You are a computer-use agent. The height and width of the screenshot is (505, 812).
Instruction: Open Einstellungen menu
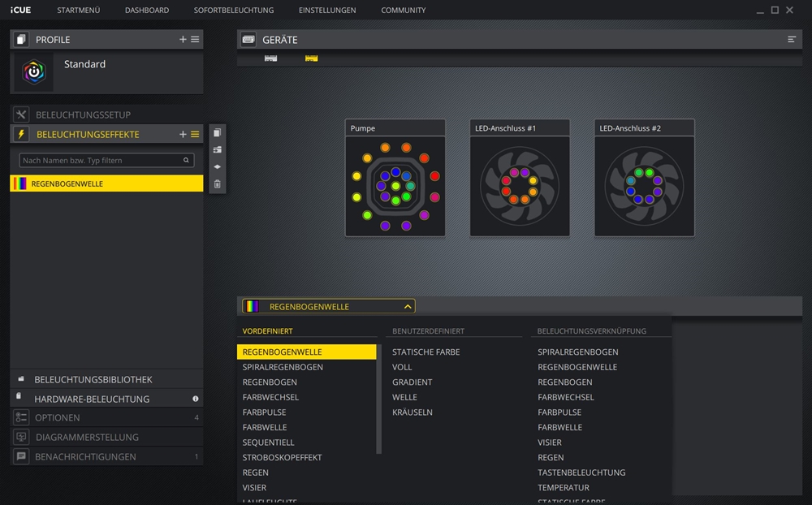point(327,10)
